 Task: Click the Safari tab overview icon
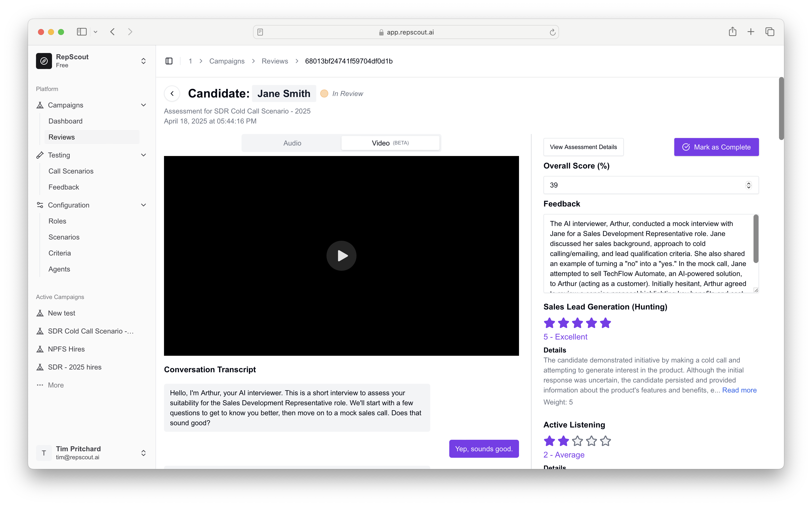click(769, 32)
